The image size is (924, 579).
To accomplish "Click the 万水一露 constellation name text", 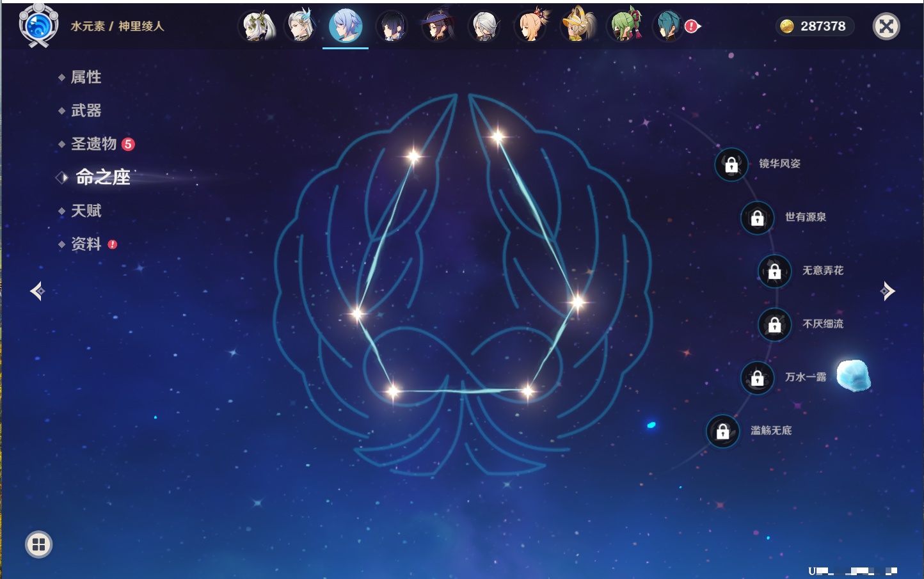I will pos(806,377).
